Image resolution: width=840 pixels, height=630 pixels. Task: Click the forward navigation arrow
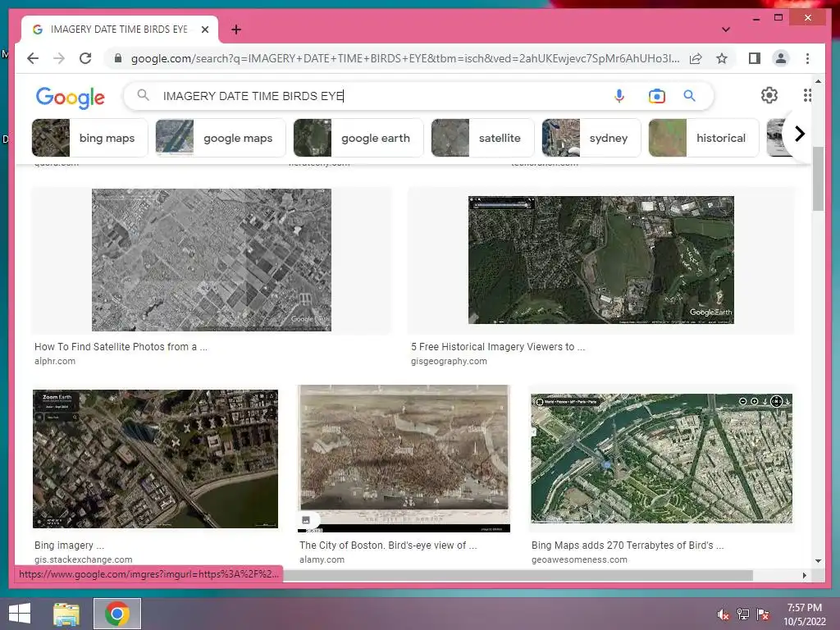coord(59,58)
